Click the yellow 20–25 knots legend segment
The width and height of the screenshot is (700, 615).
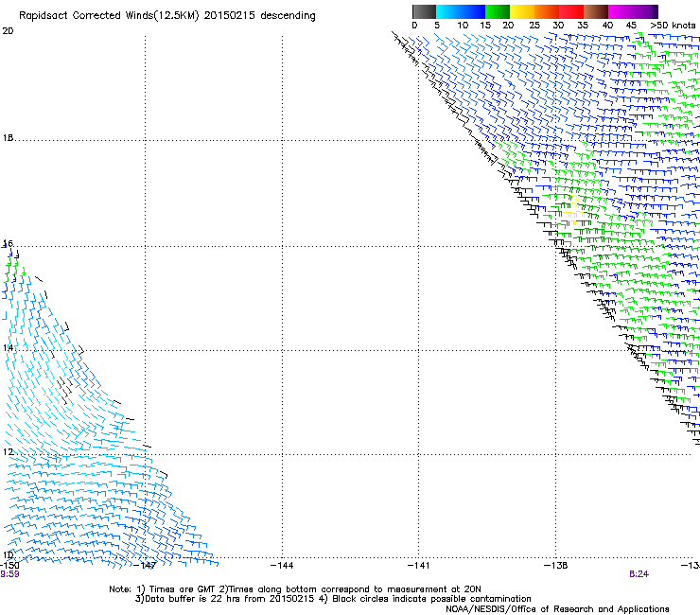tap(522, 11)
